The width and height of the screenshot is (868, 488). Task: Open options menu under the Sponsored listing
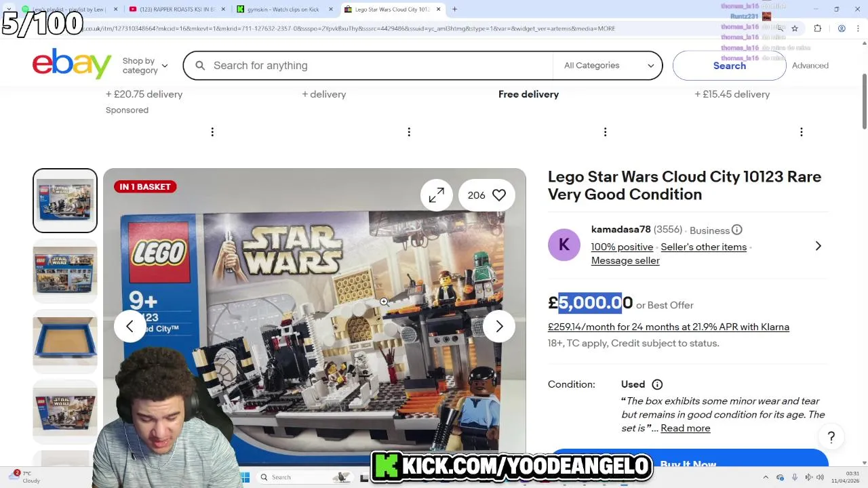(x=212, y=132)
